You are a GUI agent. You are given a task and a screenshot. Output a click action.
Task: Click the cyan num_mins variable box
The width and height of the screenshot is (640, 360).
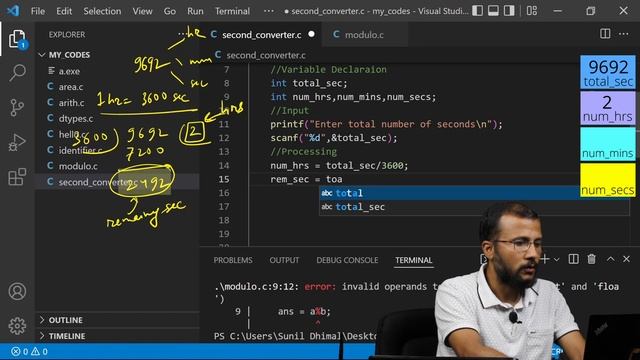click(608, 144)
